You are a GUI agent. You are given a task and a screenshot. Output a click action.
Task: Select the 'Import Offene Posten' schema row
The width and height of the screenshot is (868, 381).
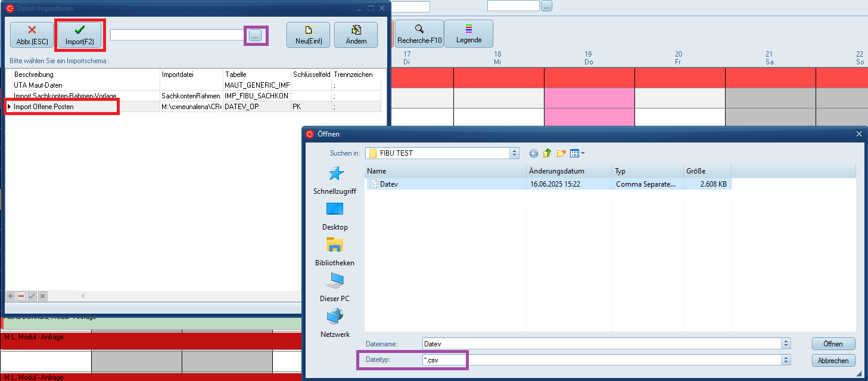point(44,107)
